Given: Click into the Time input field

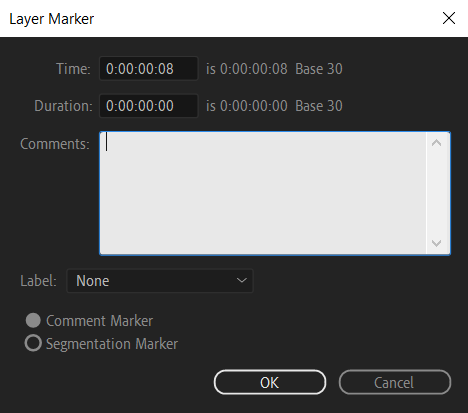Looking at the screenshot, I should (x=149, y=69).
